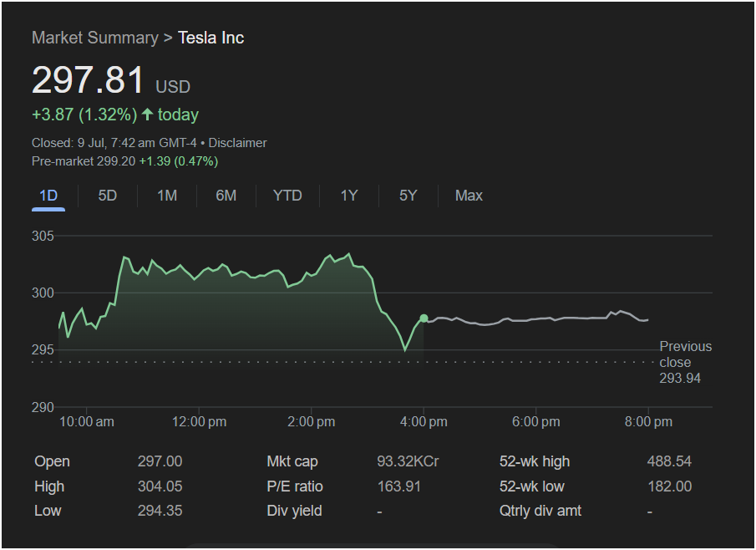Viewport: 756px width, 550px height.
Task: Click the 12:00 pm axis label
Action: click(x=199, y=421)
